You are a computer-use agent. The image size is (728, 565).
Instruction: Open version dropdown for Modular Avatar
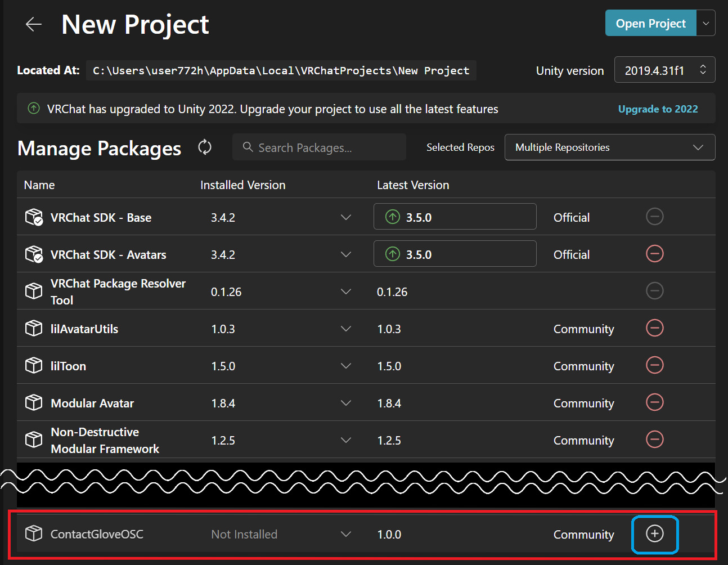coord(346,403)
